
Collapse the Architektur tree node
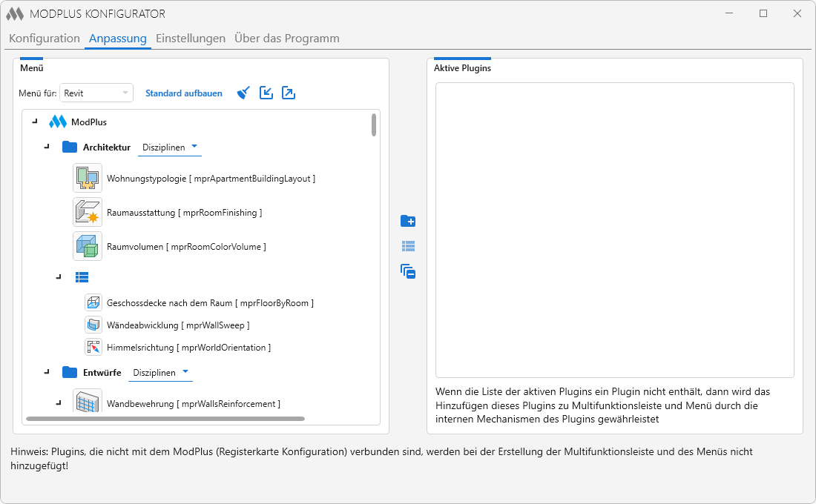click(47, 147)
